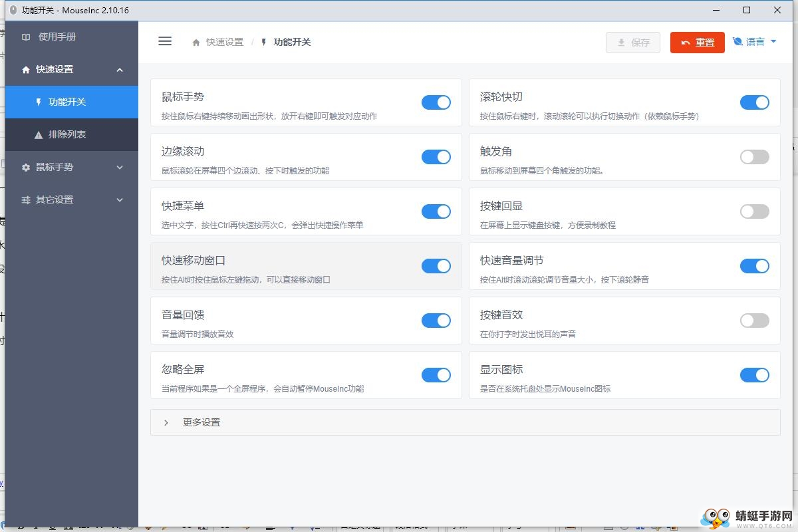Click the red 重置 button
Screen dimensions: 798x532
698,43
